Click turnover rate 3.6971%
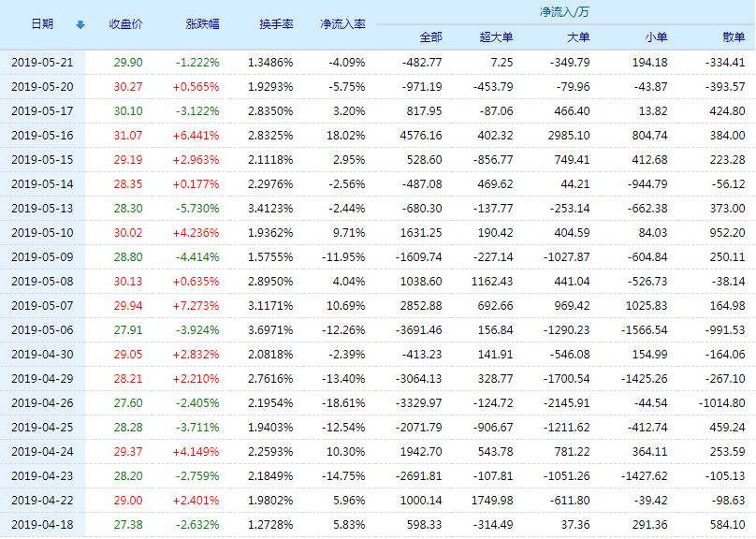 coord(270,329)
